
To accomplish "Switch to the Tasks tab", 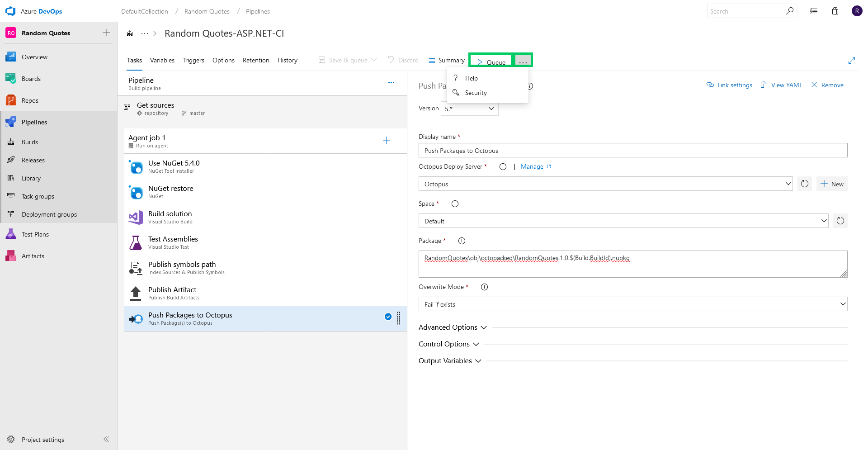I will pyautogui.click(x=134, y=60).
